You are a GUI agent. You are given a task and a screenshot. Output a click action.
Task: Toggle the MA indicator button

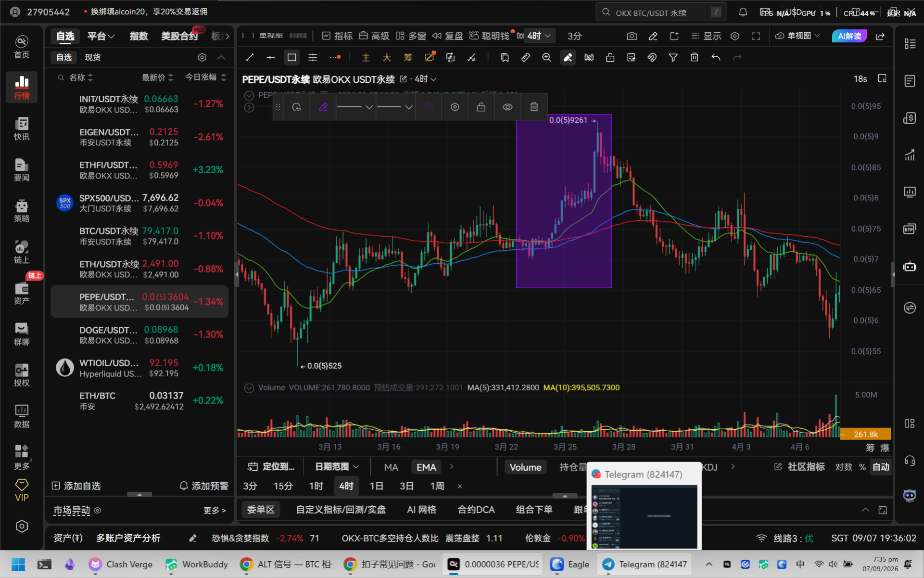(x=391, y=467)
